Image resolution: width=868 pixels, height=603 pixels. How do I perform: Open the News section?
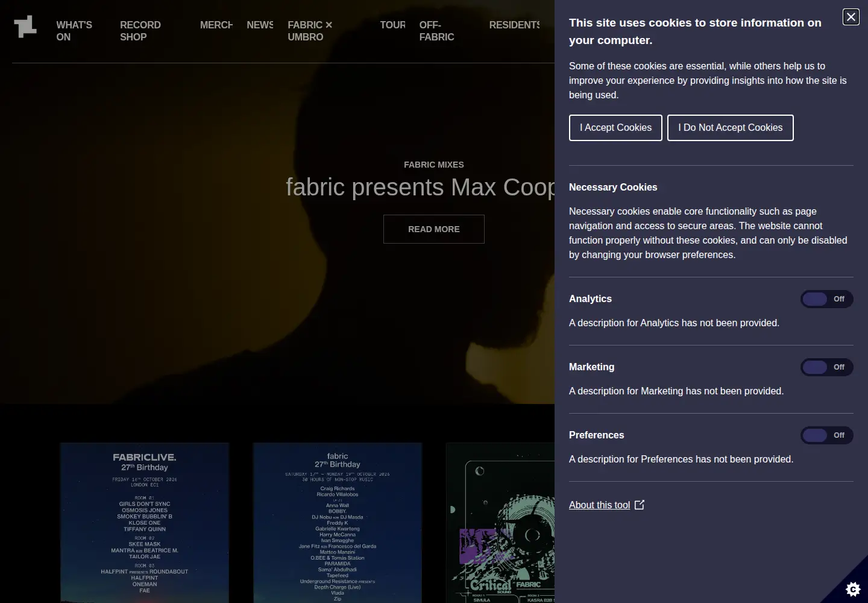click(x=260, y=25)
